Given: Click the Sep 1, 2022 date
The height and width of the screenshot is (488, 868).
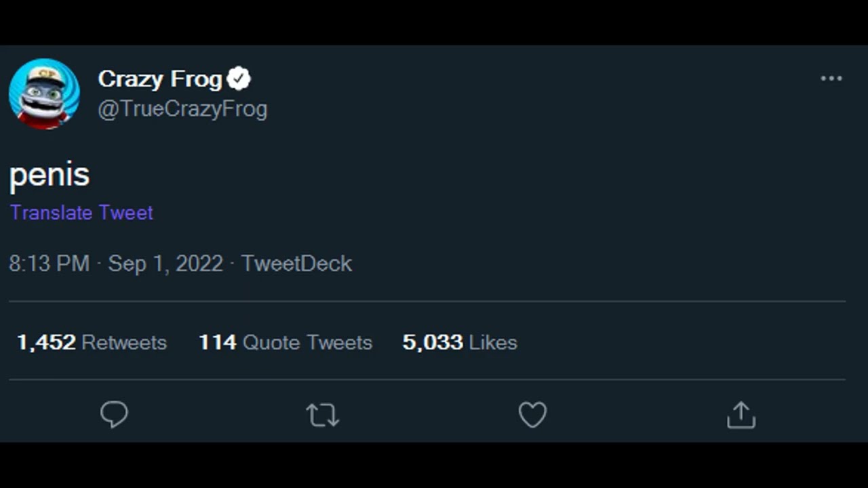Looking at the screenshot, I should (165, 264).
